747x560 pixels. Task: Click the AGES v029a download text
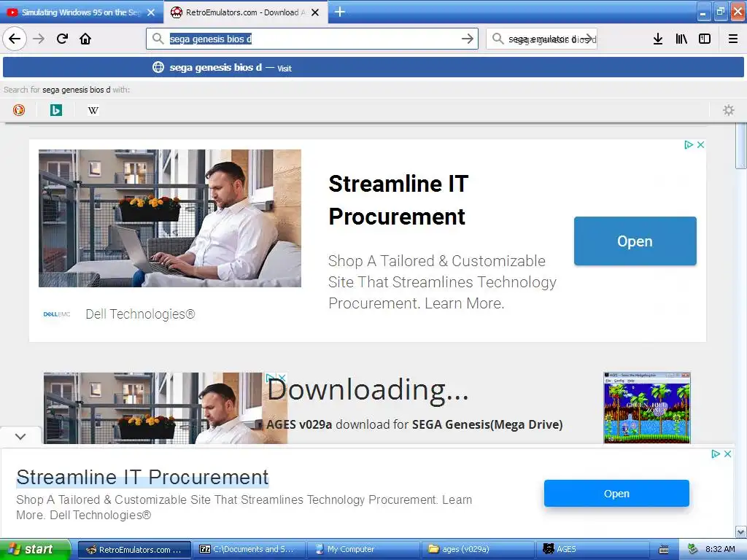414,424
